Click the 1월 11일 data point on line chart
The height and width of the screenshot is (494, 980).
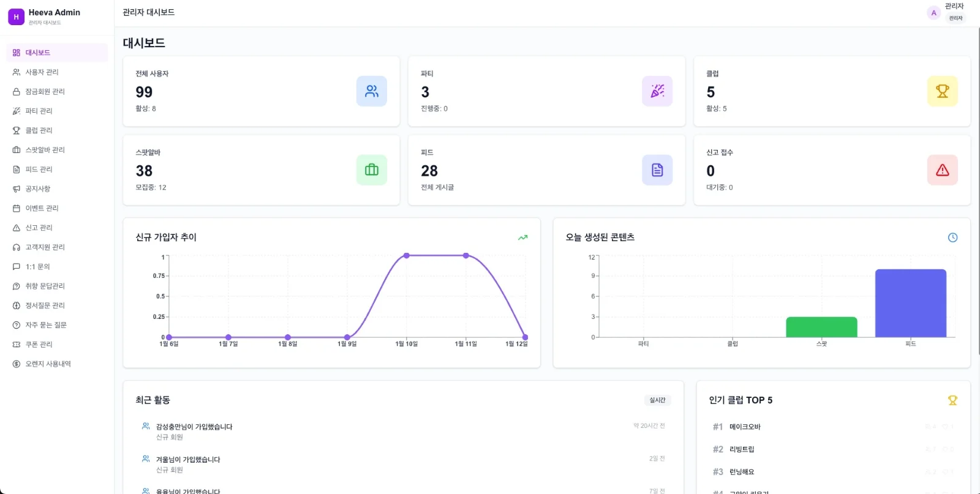(x=466, y=255)
